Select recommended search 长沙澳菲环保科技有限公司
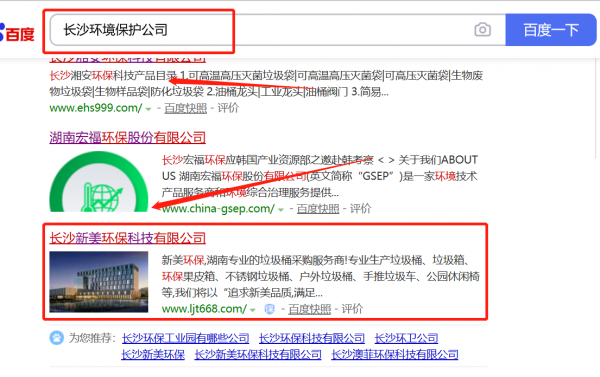600x377 pixels. (395, 354)
